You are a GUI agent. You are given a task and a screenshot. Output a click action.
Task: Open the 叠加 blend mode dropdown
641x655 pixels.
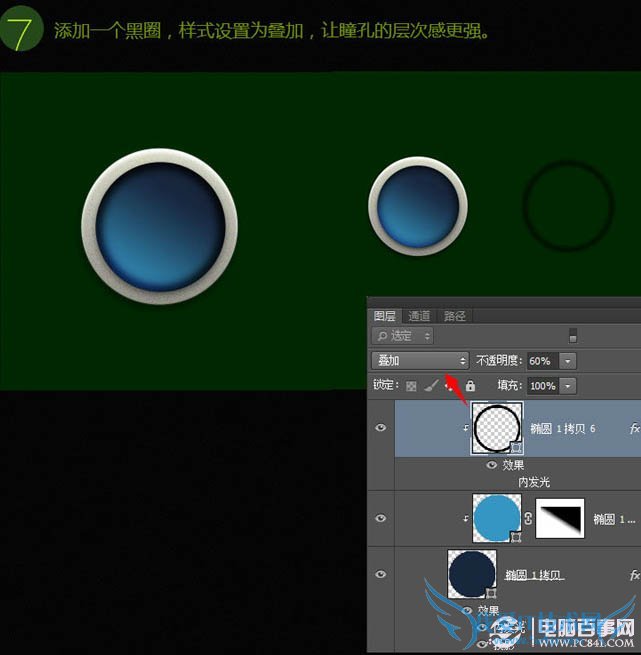coord(420,360)
